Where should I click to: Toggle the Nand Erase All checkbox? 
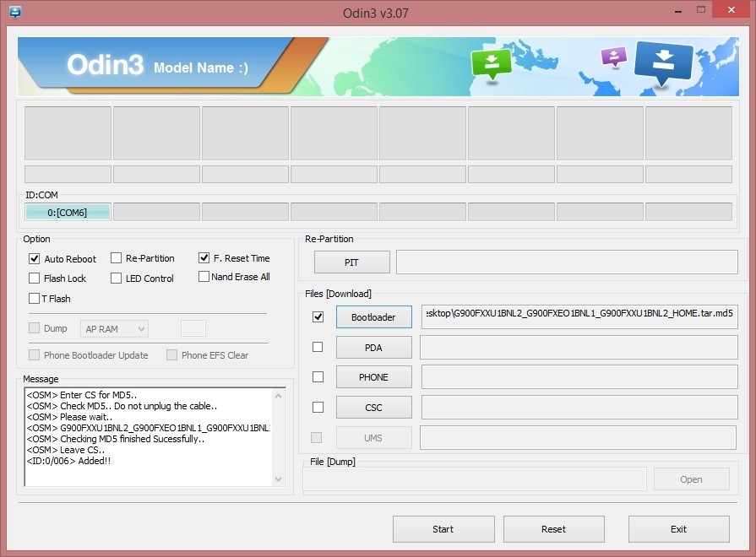point(204,277)
